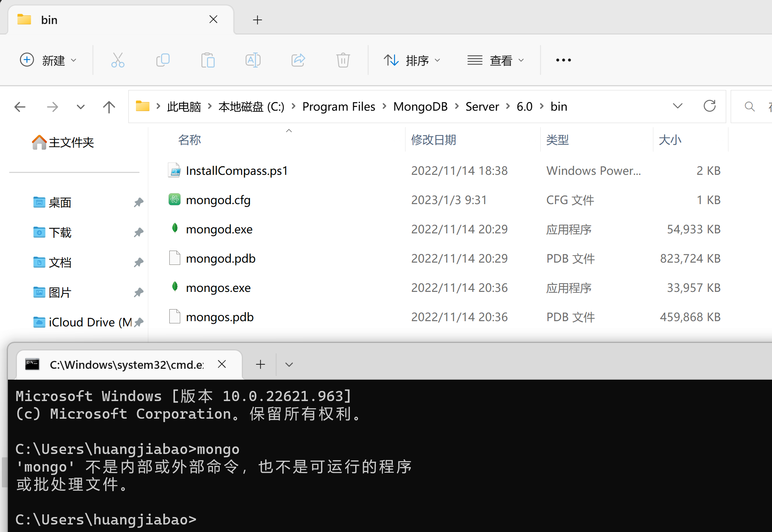Click Server breadcrumb segment
The width and height of the screenshot is (772, 532).
482,107
